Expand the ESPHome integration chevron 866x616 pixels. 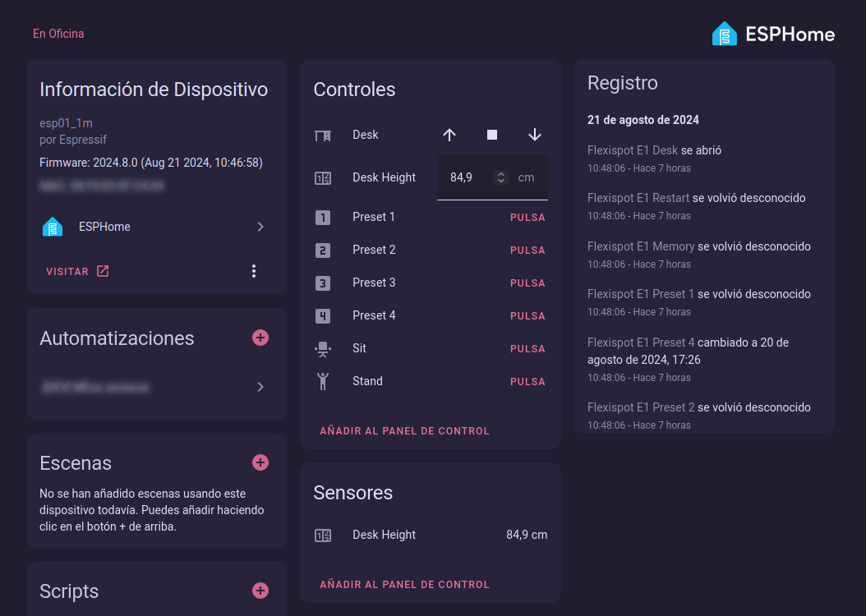click(260, 227)
